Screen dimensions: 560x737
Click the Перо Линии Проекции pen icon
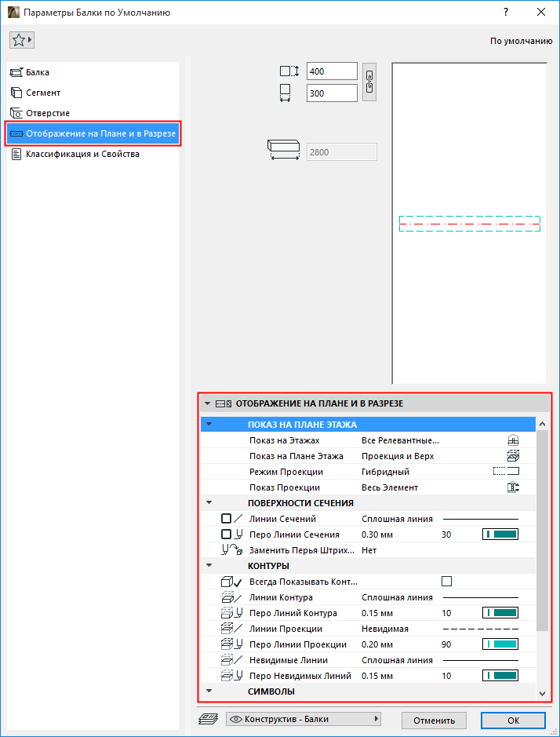tap(232, 644)
